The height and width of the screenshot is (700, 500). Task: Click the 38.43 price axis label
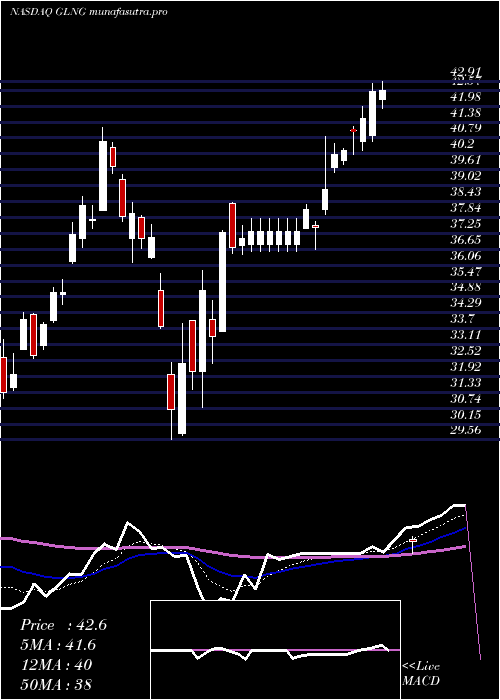(x=465, y=192)
